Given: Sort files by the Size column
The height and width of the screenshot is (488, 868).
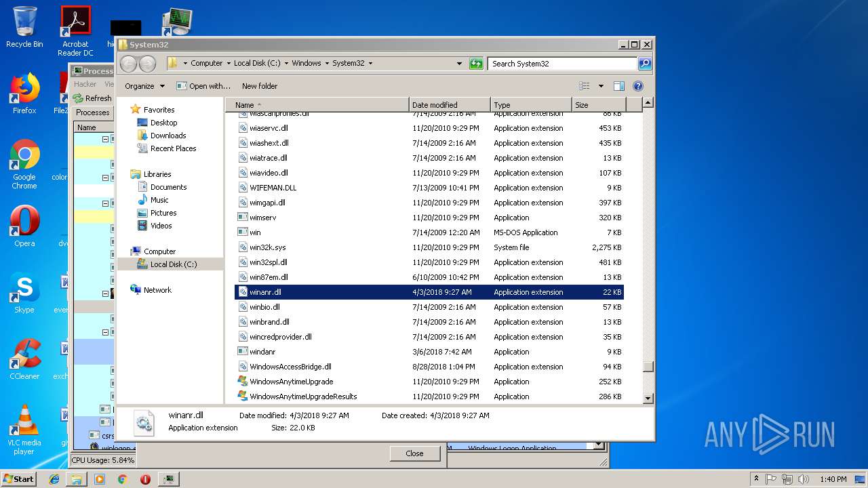Looking at the screenshot, I should point(599,105).
